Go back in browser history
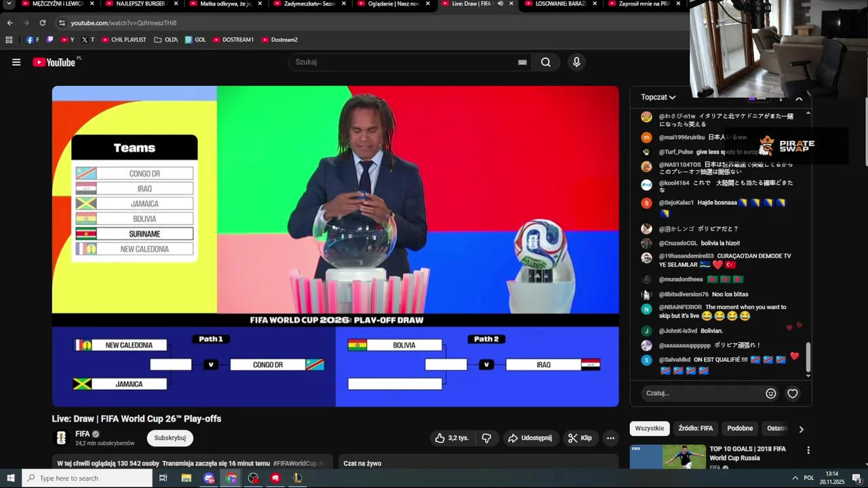The height and width of the screenshot is (488, 868). [9, 22]
